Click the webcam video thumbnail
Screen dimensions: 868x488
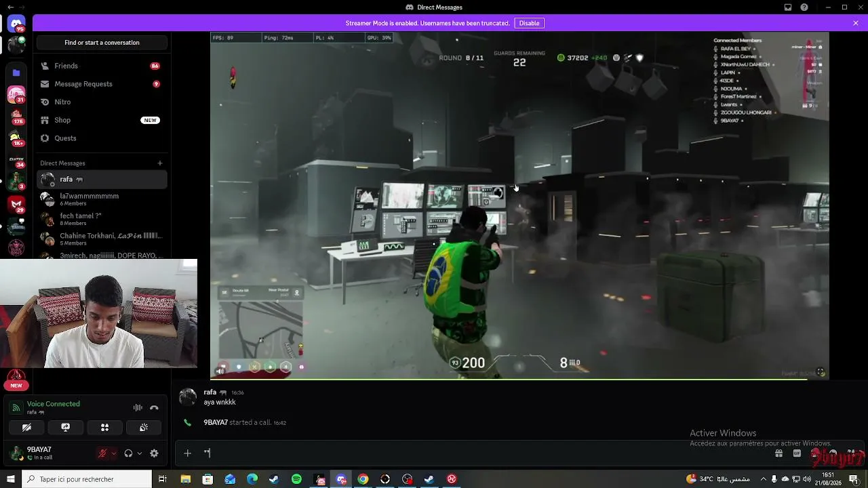[x=99, y=313]
